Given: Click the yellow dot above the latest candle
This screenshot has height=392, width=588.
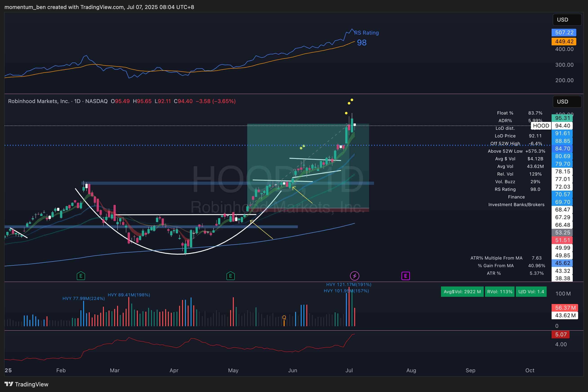Looking at the screenshot, I should point(352,100).
